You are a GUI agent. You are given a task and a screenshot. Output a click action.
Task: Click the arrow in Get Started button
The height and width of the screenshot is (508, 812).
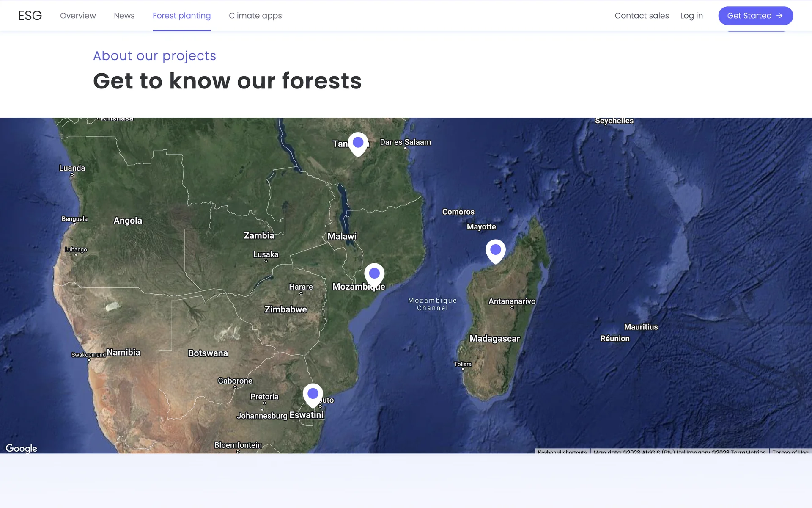tap(779, 16)
